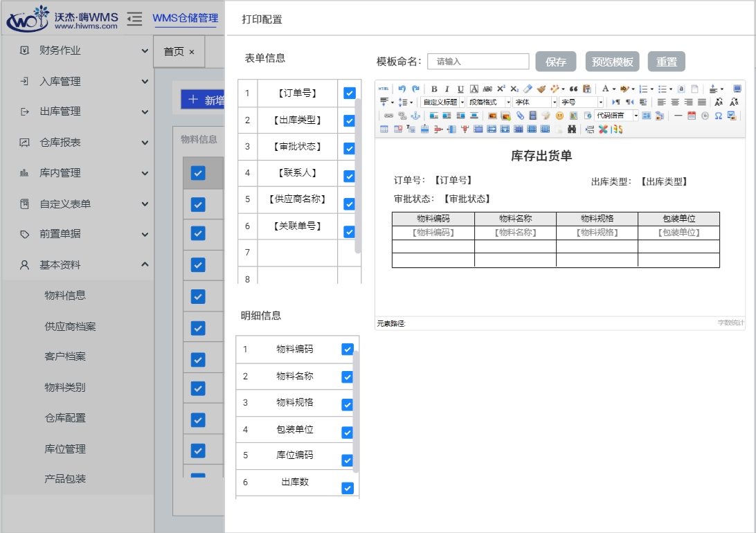Click the 模板命名 input field
The image size is (756, 533).
click(x=478, y=61)
